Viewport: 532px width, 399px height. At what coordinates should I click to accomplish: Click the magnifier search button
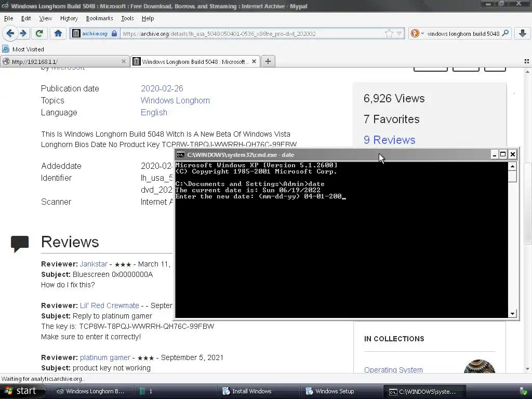(x=505, y=33)
